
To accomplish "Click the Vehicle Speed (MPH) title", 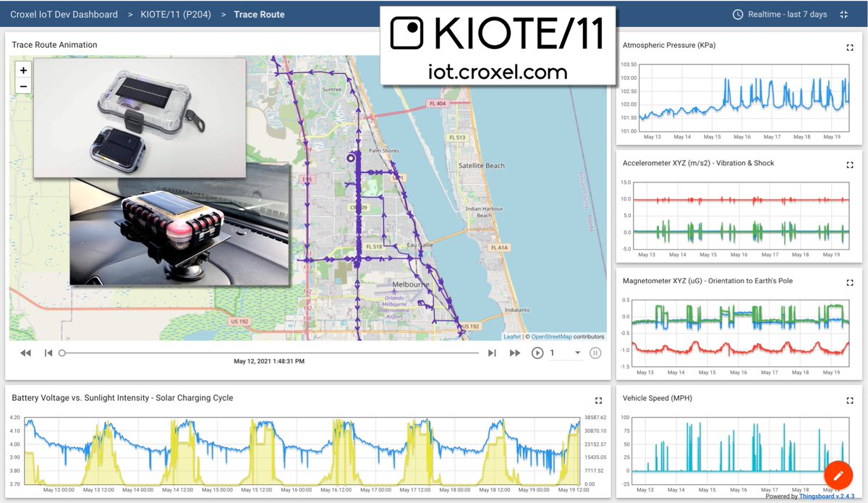I will [658, 398].
